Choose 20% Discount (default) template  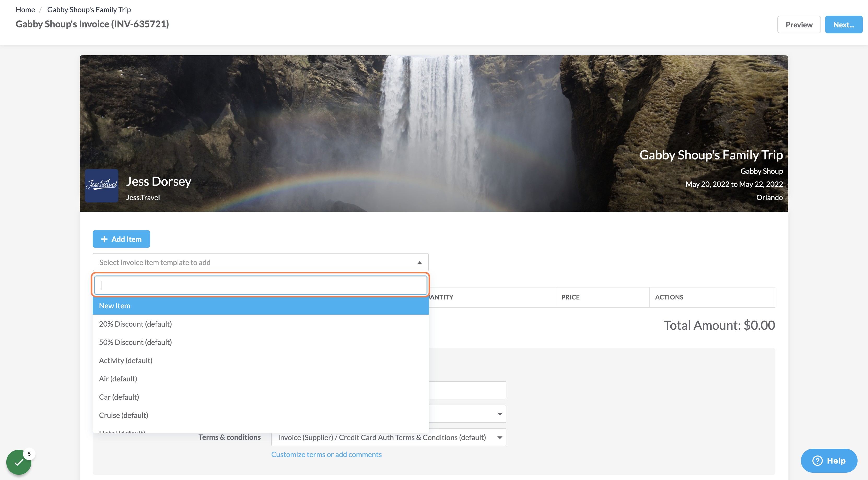260,324
